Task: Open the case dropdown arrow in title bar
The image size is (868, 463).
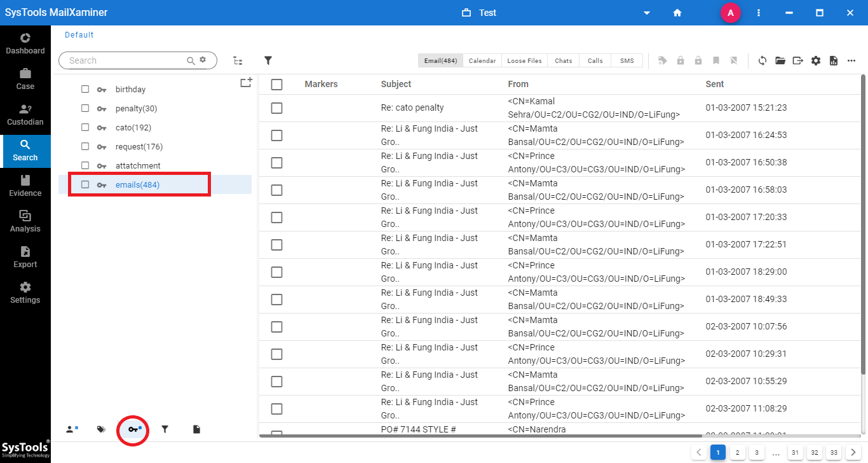Action: tap(647, 13)
